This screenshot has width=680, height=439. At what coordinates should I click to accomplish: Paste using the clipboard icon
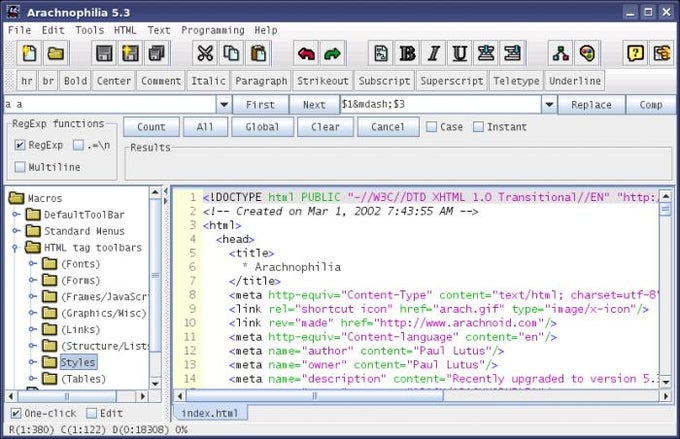pyautogui.click(x=258, y=53)
